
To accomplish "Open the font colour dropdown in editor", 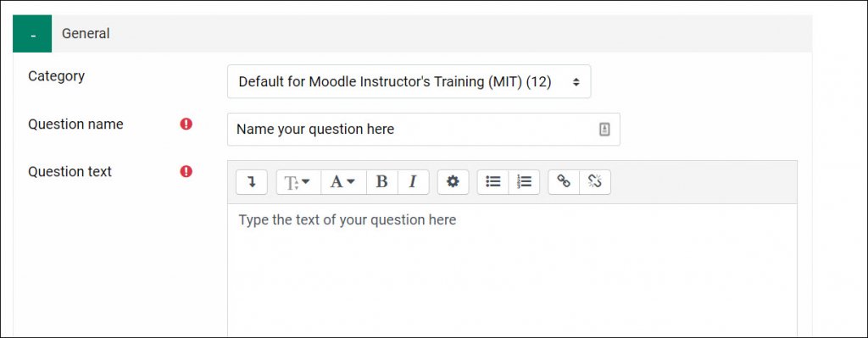I will pos(344,182).
